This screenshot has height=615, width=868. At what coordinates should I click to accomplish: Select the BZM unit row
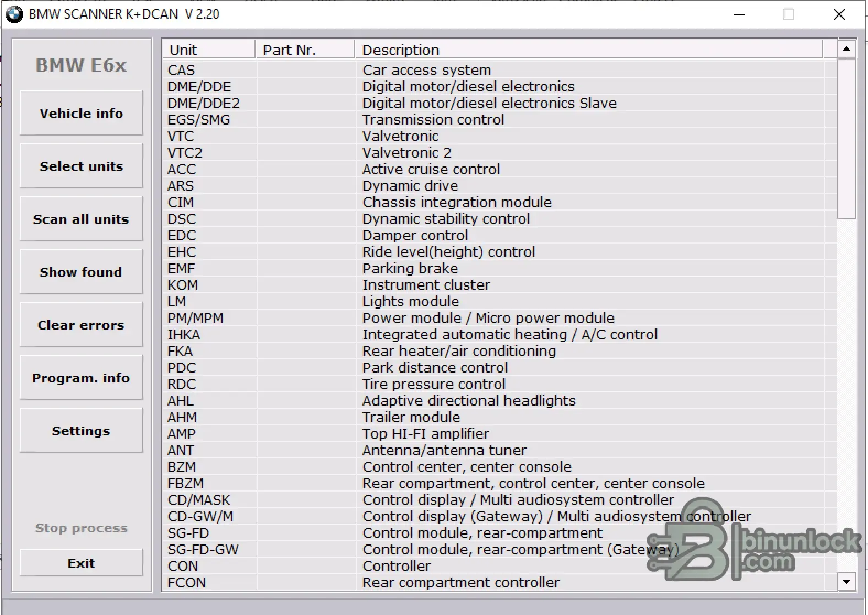(x=500, y=467)
